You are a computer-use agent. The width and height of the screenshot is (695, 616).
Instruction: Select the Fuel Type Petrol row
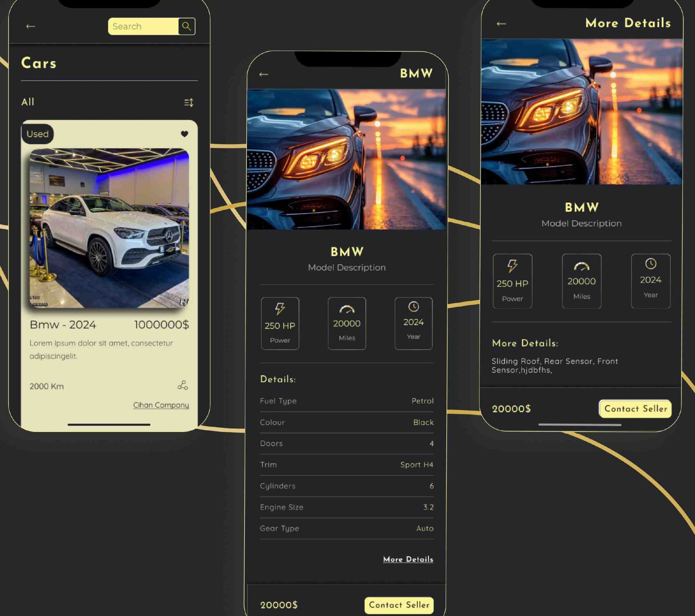tap(347, 401)
